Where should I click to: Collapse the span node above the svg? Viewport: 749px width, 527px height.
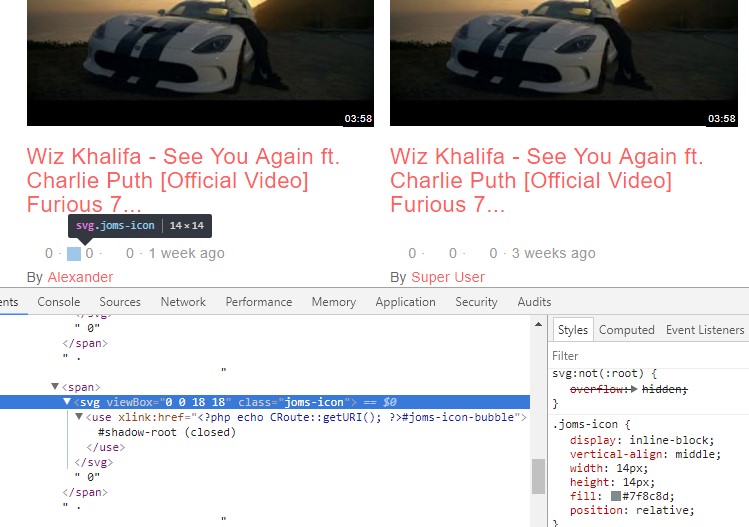point(55,387)
